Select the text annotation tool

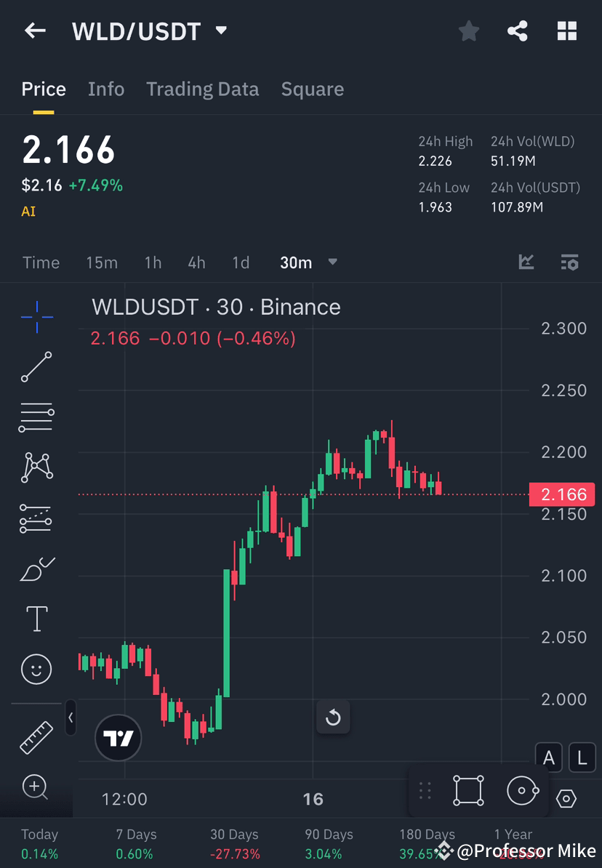coord(36,619)
